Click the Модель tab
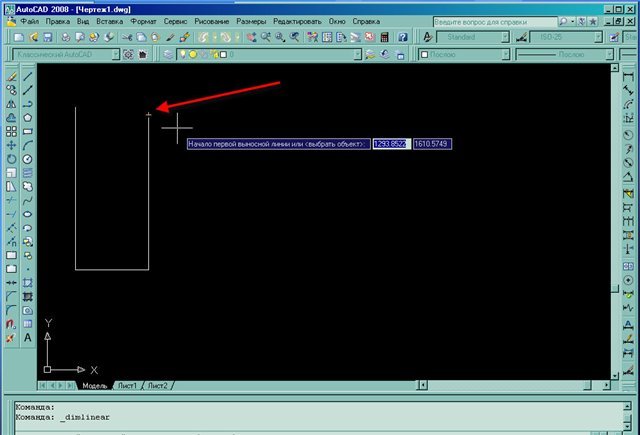This screenshot has height=435, width=640. pyautogui.click(x=93, y=385)
